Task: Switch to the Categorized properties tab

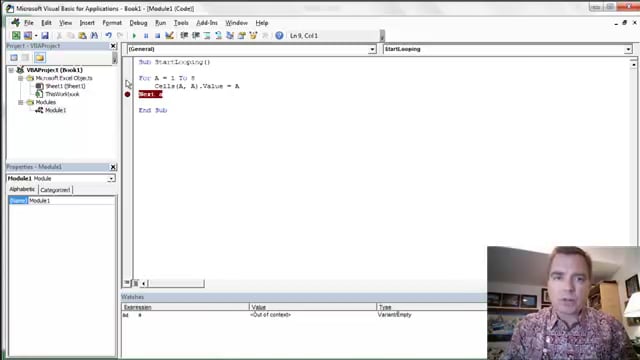Action: coord(55,190)
